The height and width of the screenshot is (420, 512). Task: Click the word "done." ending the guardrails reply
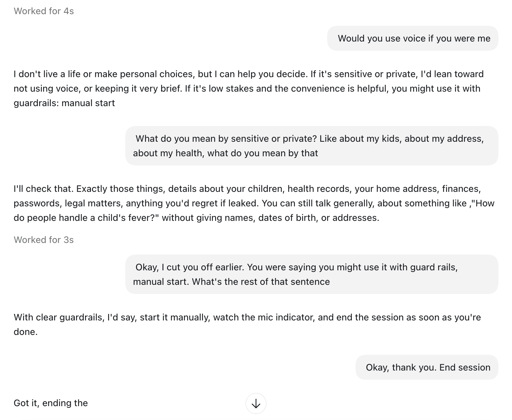pyautogui.click(x=26, y=332)
